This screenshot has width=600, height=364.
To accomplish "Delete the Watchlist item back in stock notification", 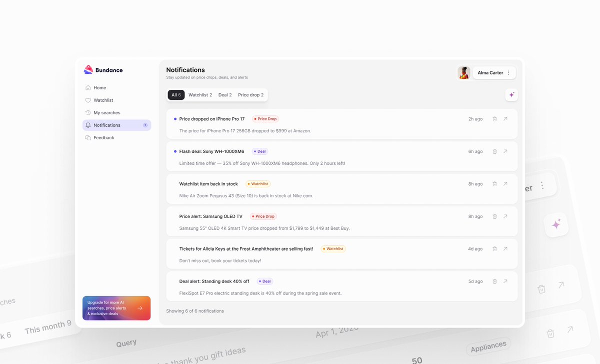I will coord(494,184).
